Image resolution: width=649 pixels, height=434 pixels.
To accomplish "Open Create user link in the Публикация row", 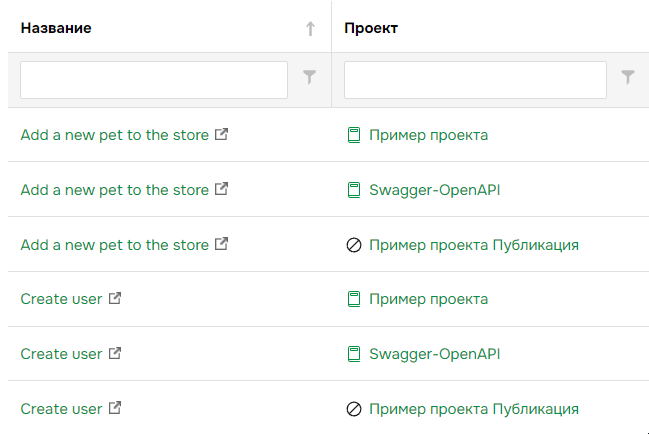I will coord(61,409).
